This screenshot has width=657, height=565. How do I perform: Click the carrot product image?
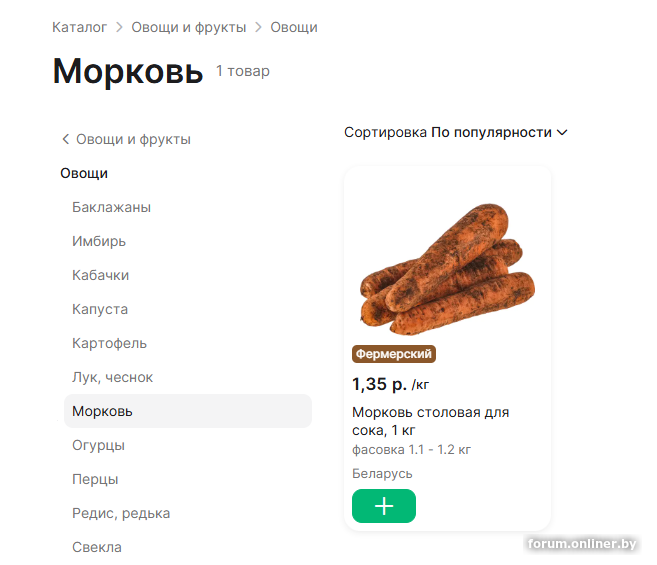click(446, 265)
